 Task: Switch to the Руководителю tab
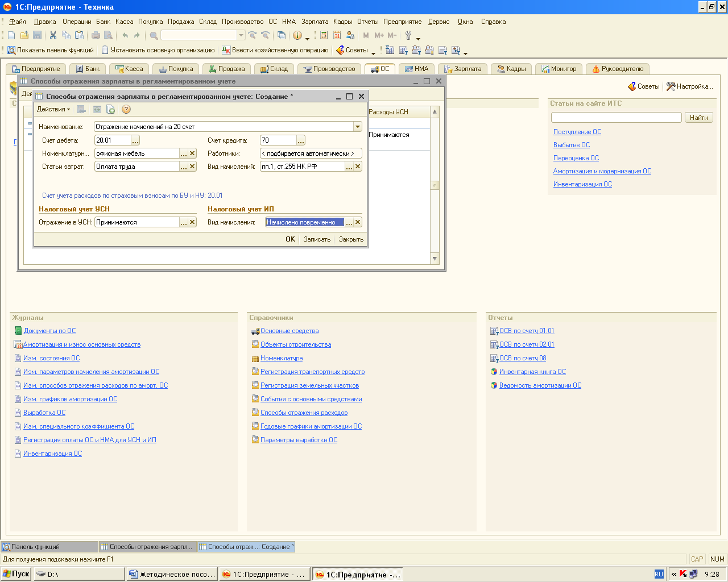click(x=618, y=69)
